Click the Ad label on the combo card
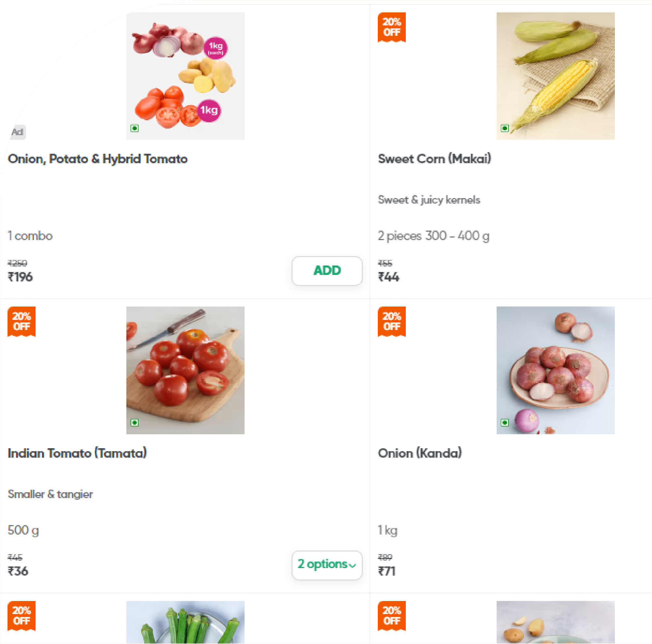This screenshot has height=644, width=652. click(18, 132)
